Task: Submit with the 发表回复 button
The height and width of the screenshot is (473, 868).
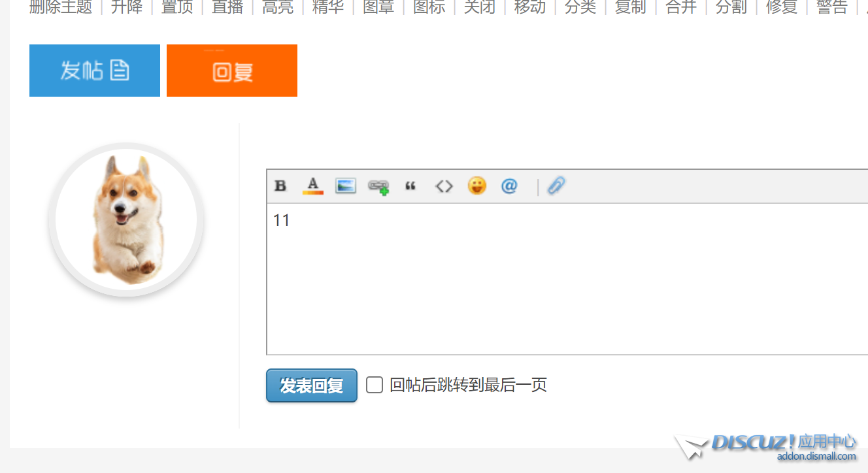Action: click(x=311, y=385)
